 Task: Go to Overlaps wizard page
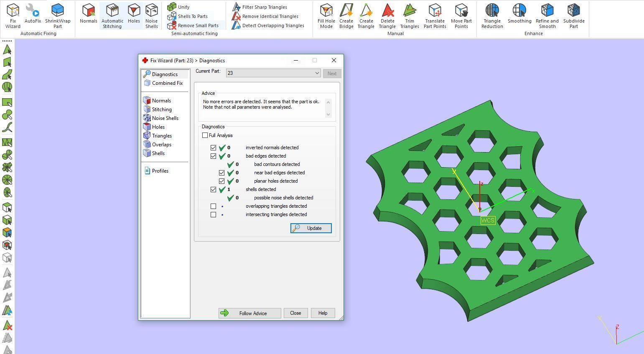pos(161,145)
